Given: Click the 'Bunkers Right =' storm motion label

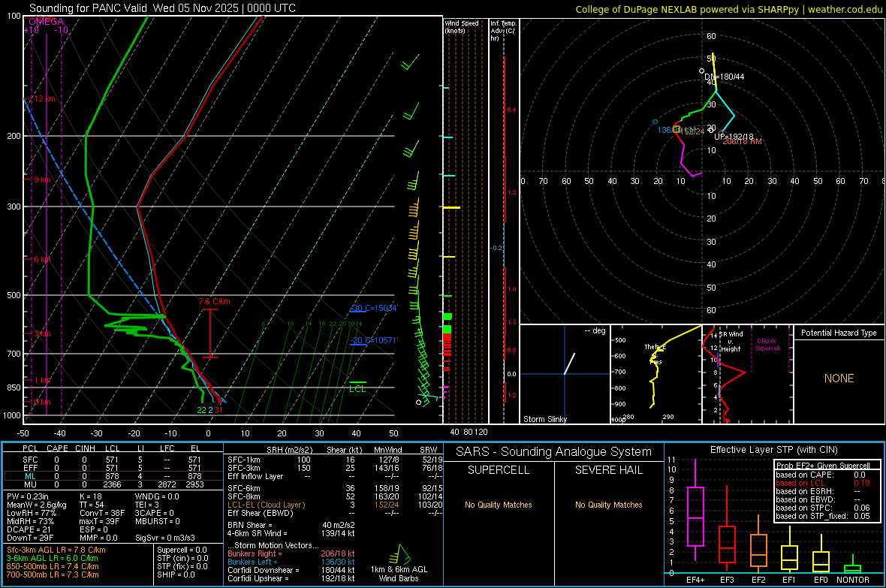Looking at the screenshot, I should pos(255,554).
